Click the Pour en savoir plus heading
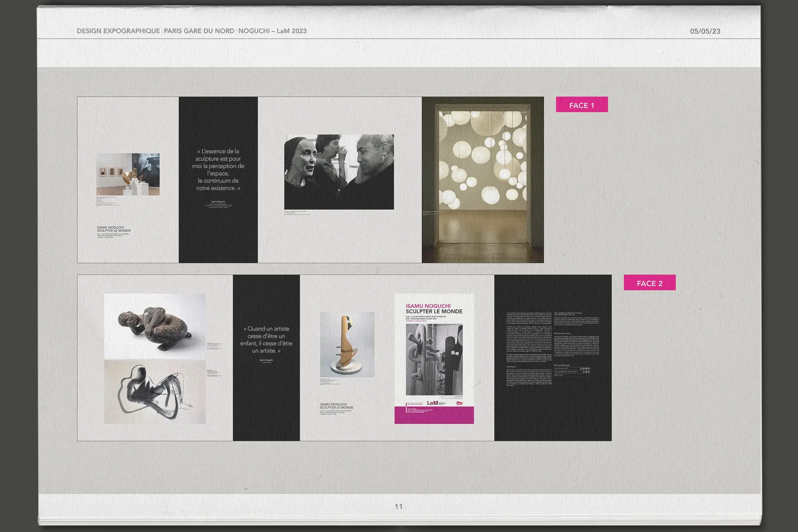Viewport: 798px width, 532px height. [562, 365]
